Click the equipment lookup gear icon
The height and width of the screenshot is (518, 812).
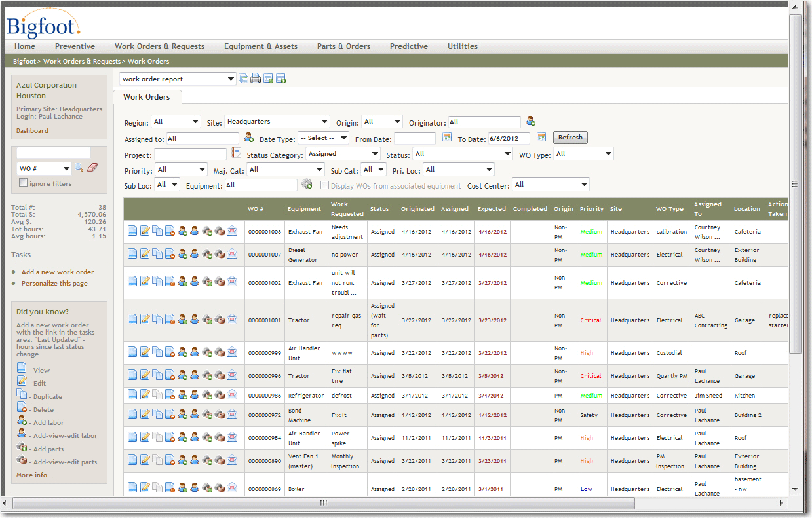[307, 185]
